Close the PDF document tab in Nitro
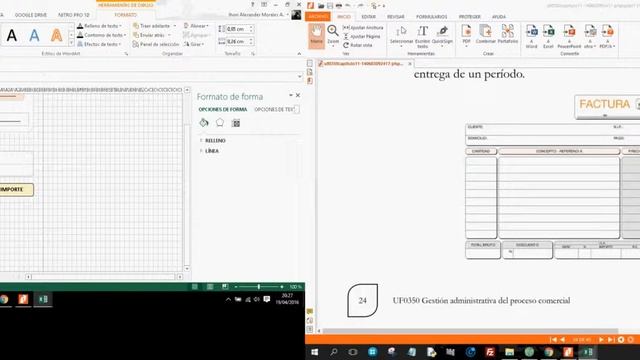Screen dimensions: 640x360 pos(410,64)
